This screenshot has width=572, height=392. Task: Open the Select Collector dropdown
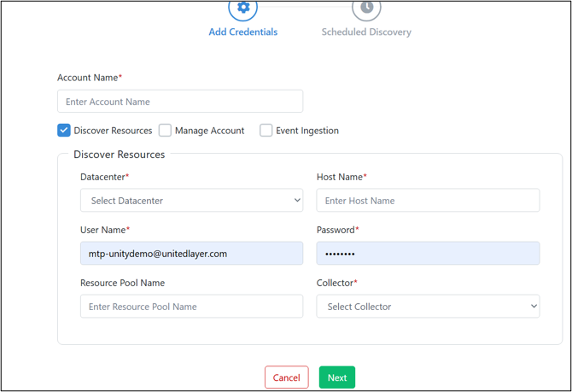click(x=428, y=307)
